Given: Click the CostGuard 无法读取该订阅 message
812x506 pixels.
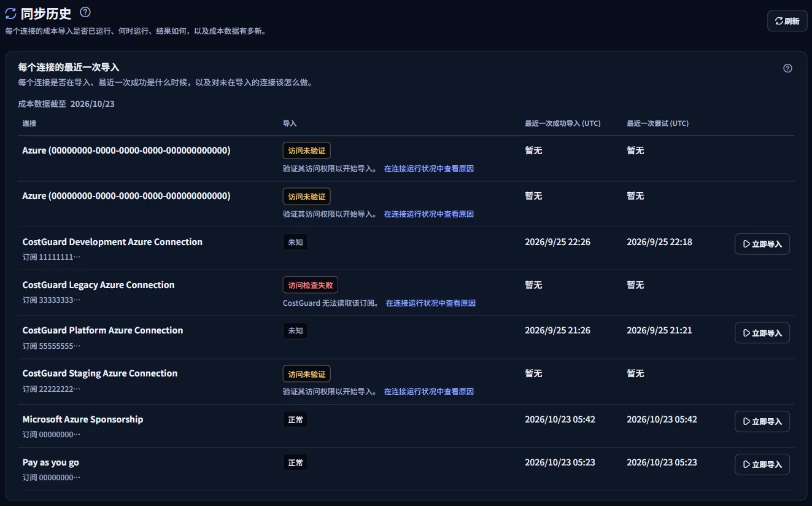Looking at the screenshot, I should coord(331,303).
